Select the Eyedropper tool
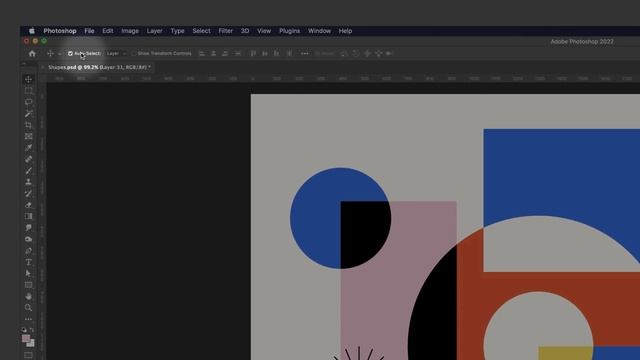This screenshot has width=640, height=360. [28, 148]
